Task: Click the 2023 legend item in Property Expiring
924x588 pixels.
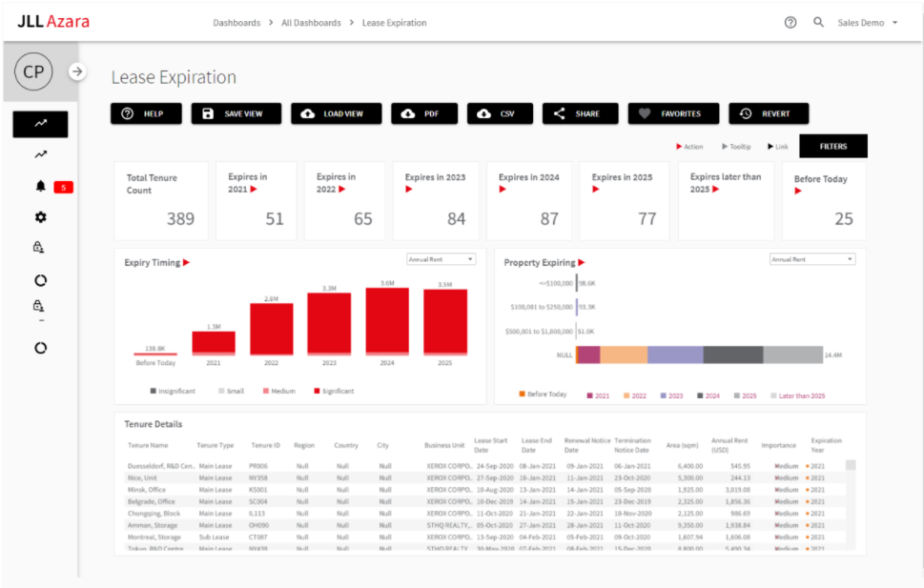Action: coord(672,395)
